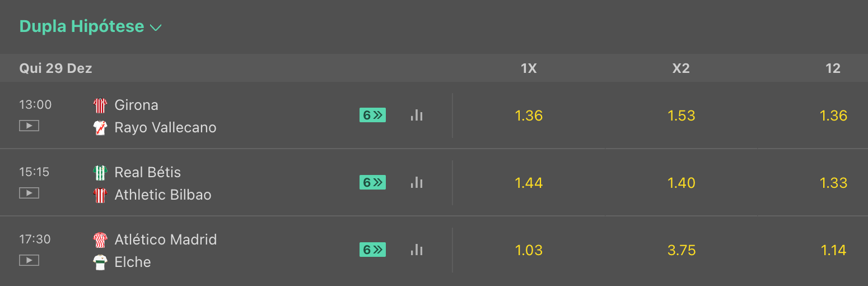This screenshot has width=868, height=286.
Task: Click the Elche team shirt icon
Action: [x=100, y=262]
